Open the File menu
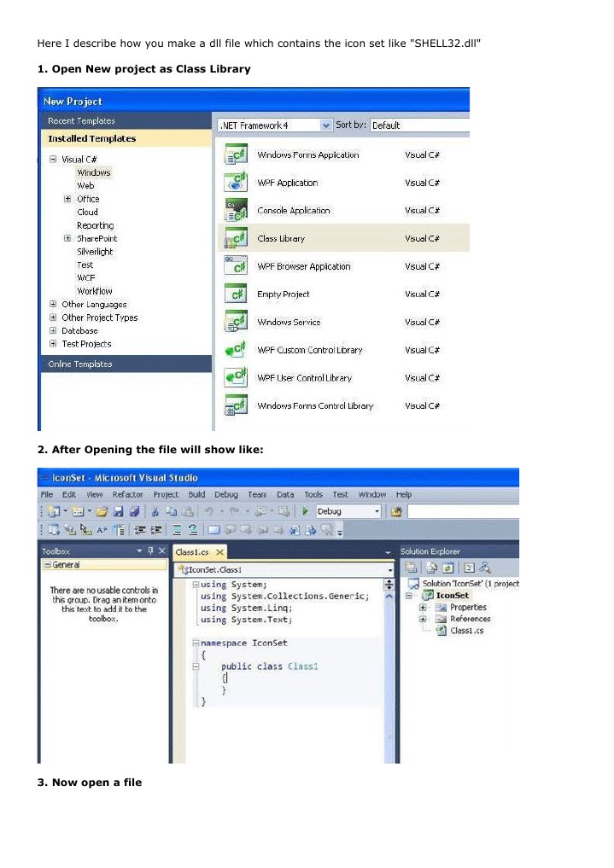Viewport: 614px width, 868px height. 47,494
